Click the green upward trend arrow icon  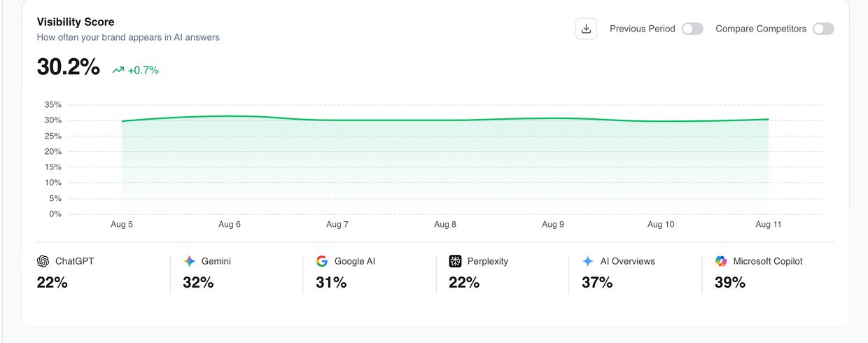(x=118, y=70)
